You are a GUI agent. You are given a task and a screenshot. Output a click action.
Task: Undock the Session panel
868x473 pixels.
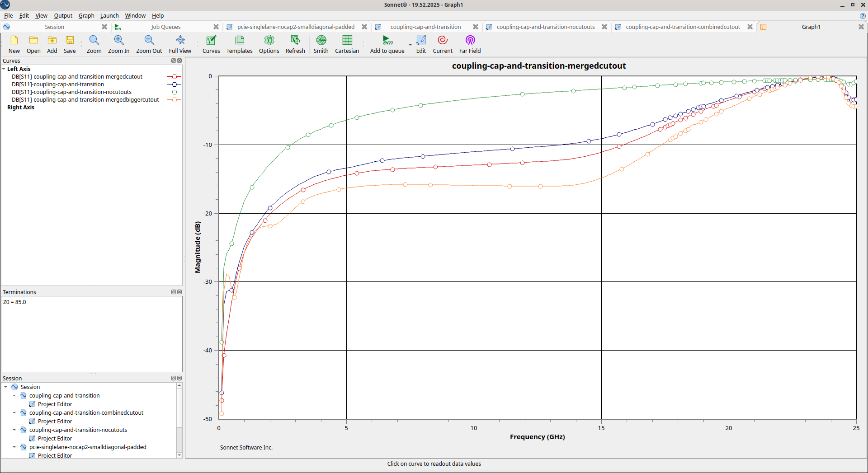(173, 378)
